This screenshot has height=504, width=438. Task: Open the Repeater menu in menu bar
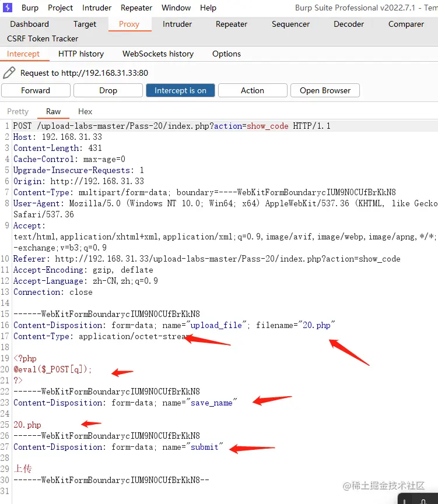(x=136, y=8)
